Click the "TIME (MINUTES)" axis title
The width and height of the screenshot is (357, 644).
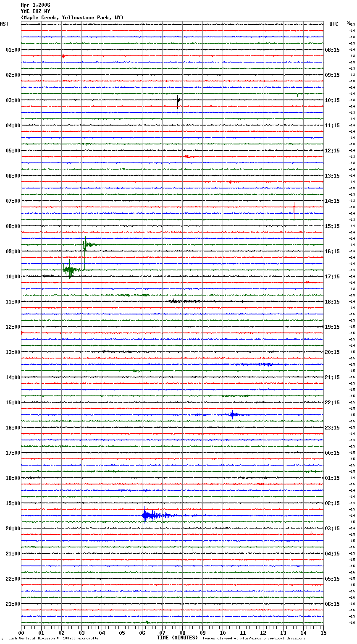(x=177, y=638)
